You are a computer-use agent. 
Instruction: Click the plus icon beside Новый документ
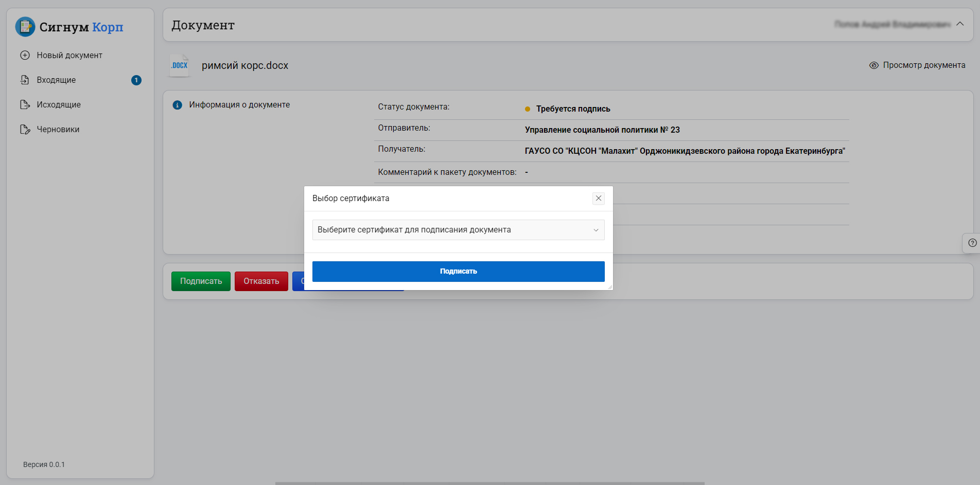(x=25, y=55)
